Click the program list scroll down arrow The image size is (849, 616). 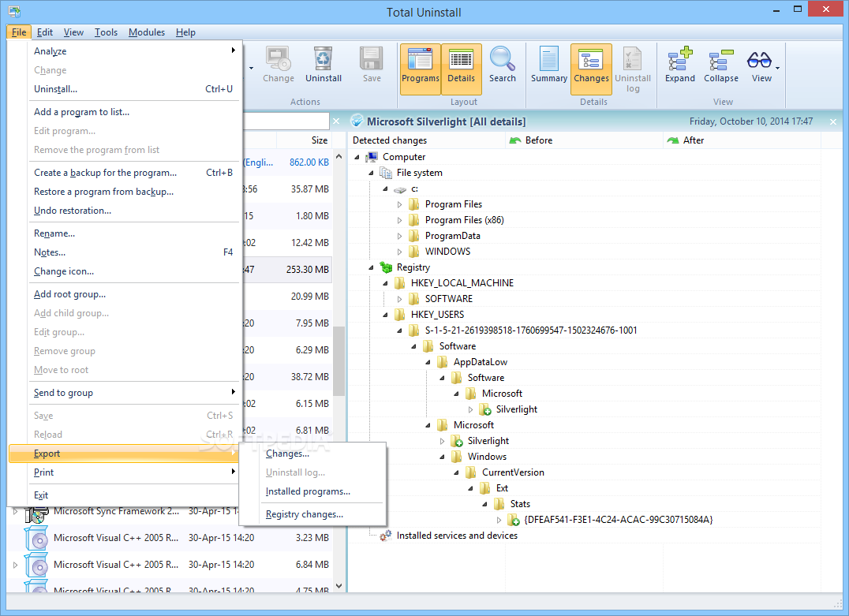point(339,585)
